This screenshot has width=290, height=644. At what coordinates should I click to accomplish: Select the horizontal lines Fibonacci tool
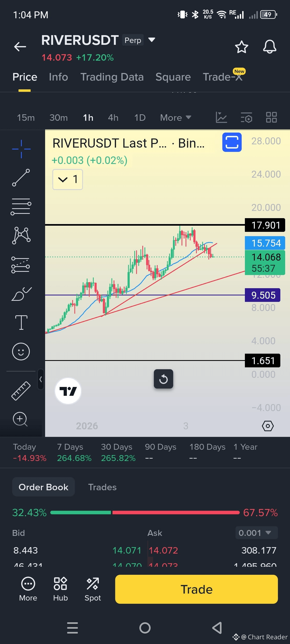21,207
